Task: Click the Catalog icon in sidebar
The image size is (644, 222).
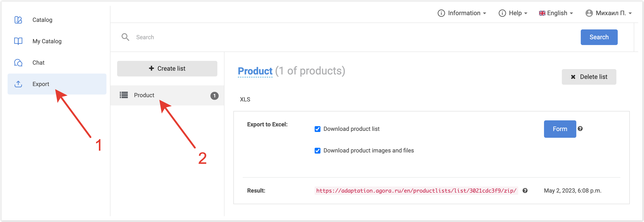Action: (x=18, y=20)
